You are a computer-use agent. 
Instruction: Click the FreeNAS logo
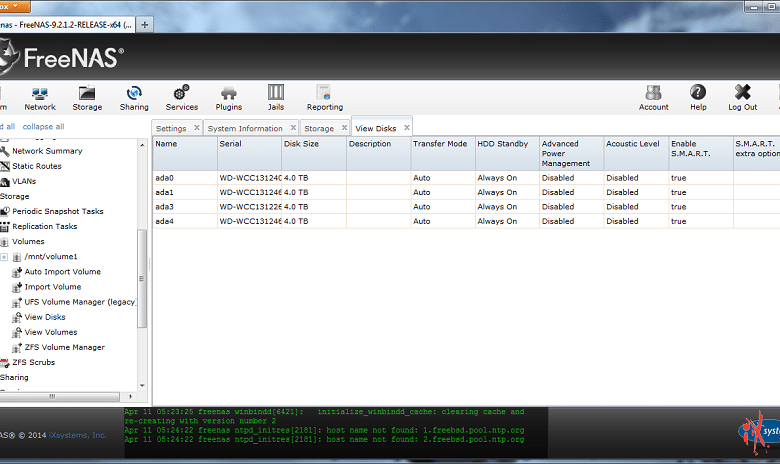tap(62, 58)
